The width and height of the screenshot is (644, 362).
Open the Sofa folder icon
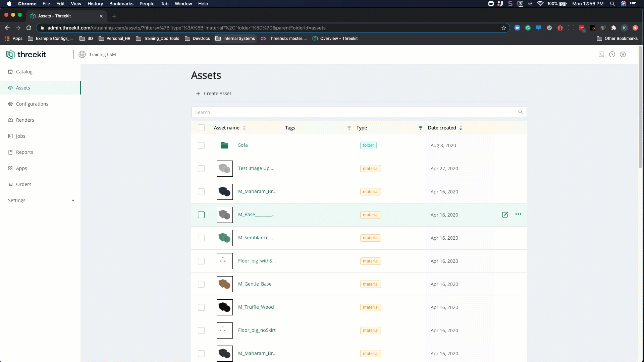[224, 145]
